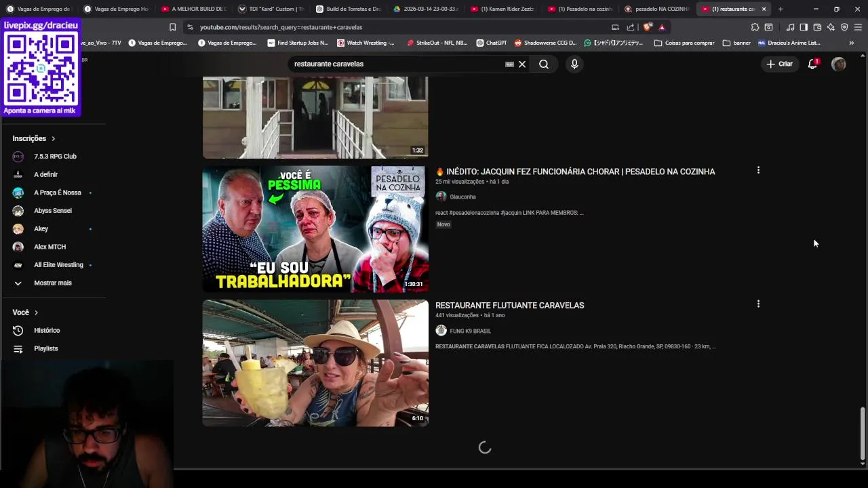
Task: Open Brave Wallet icon
Action: 817,27
